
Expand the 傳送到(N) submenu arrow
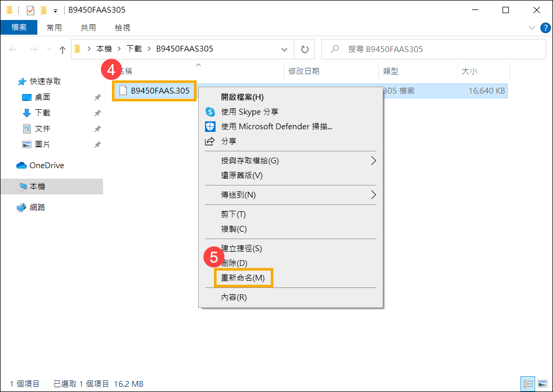click(373, 195)
